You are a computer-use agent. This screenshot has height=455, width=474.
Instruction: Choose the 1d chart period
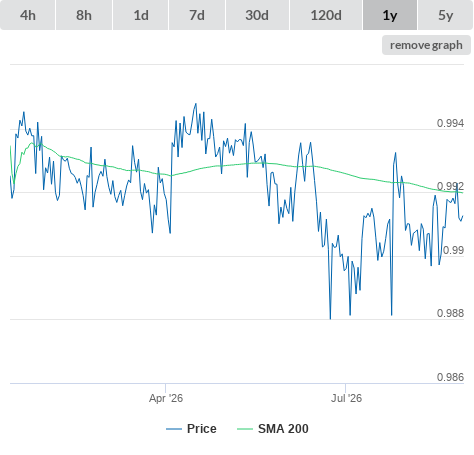141,15
